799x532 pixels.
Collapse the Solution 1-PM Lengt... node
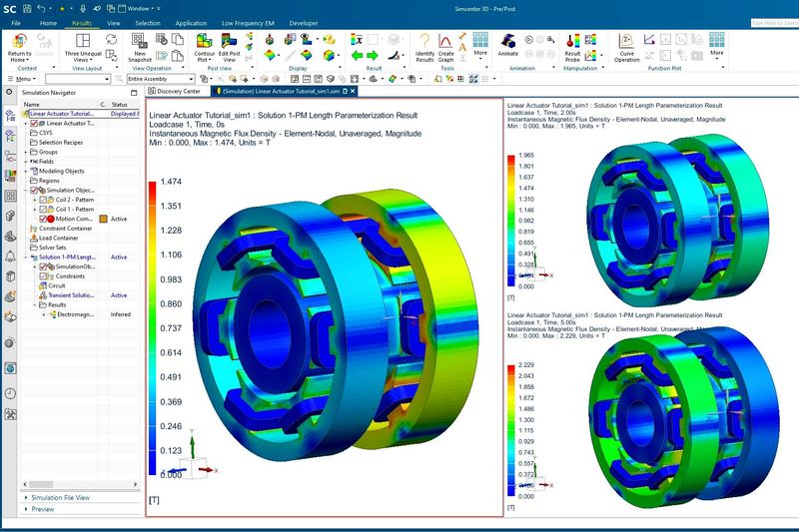pyautogui.click(x=26, y=258)
